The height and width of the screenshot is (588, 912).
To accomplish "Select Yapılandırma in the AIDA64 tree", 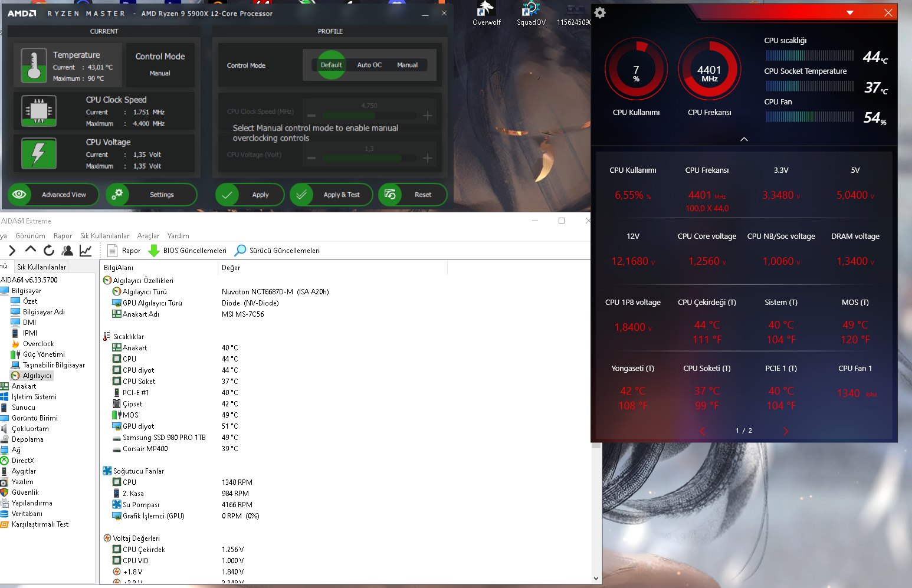I will pyautogui.click(x=32, y=503).
